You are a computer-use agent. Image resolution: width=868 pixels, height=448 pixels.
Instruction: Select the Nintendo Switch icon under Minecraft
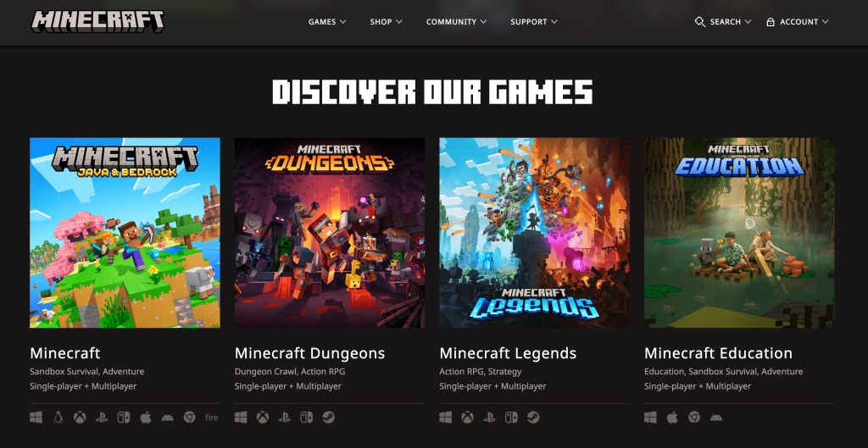pos(124,418)
